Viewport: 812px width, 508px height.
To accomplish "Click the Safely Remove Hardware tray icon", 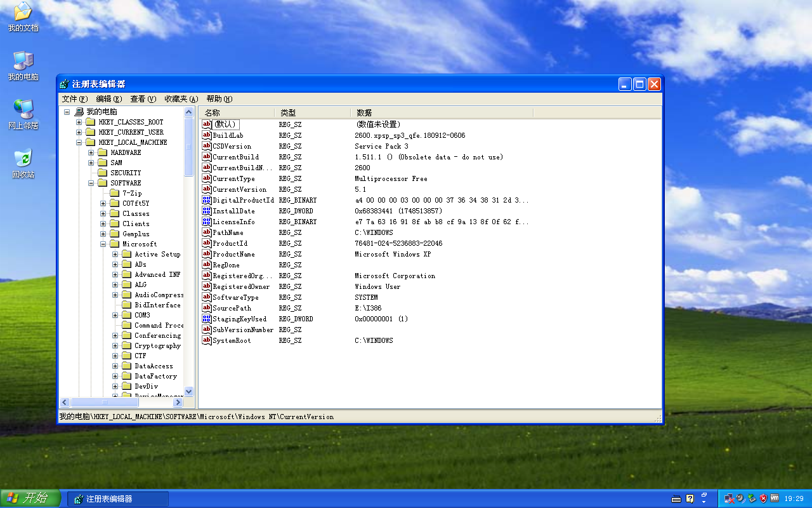I will click(x=752, y=498).
